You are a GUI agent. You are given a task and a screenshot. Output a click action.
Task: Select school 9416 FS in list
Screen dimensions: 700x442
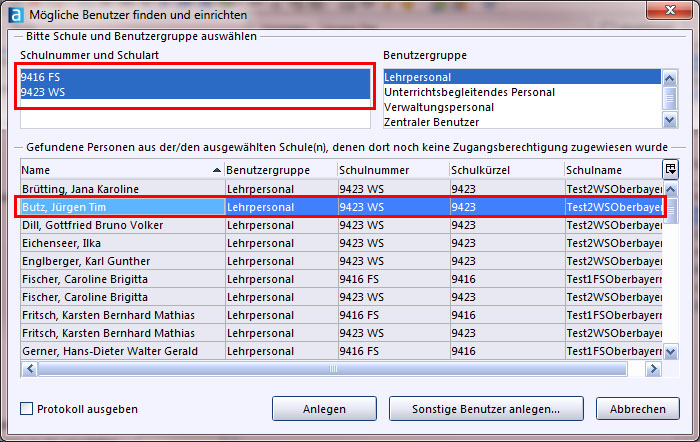(x=195, y=77)
